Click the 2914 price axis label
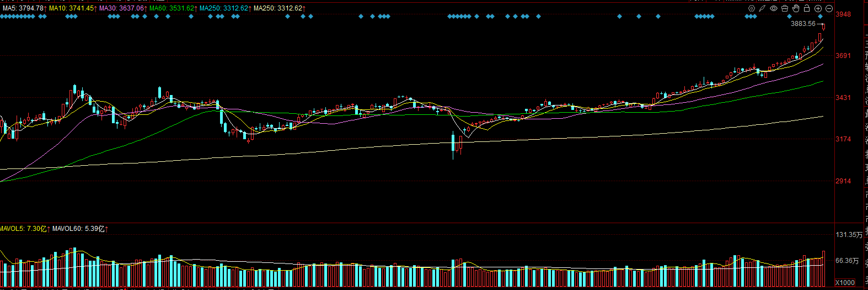The image size is (868, 290). tap(843, 181)
